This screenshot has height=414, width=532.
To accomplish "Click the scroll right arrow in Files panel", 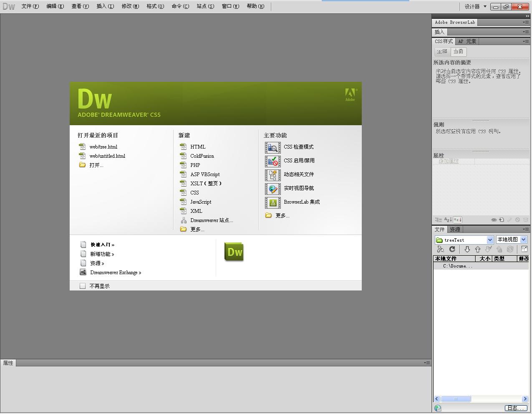I will tap(525, 399).
